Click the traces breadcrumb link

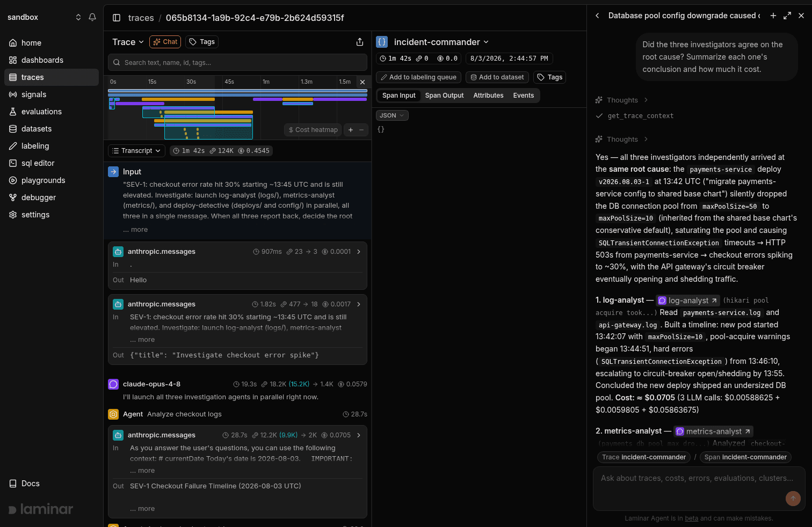(x=141, y=18)
